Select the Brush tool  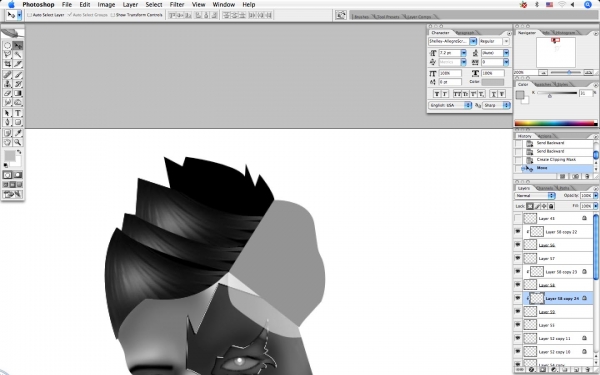point(18,75)
